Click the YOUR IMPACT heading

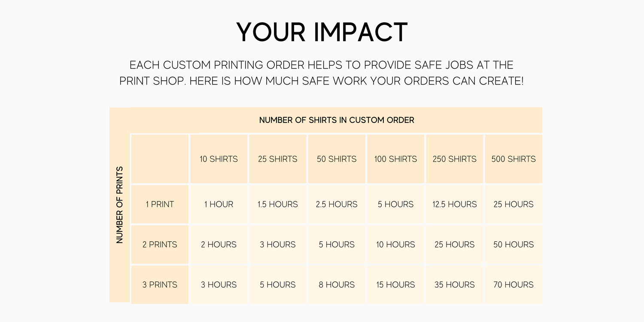pyautogui.click(x=322, y=32)
